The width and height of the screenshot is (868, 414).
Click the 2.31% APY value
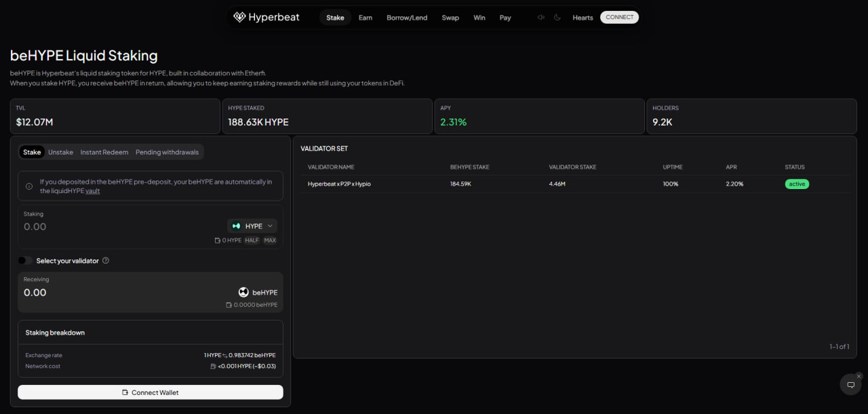(454, 123)
